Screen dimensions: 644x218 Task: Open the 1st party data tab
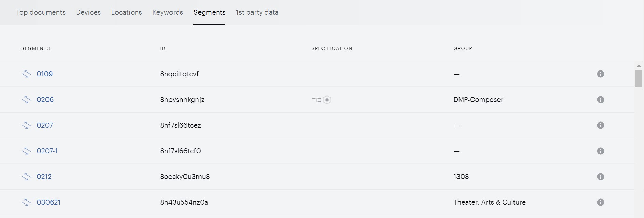click(x=257, y=12)
